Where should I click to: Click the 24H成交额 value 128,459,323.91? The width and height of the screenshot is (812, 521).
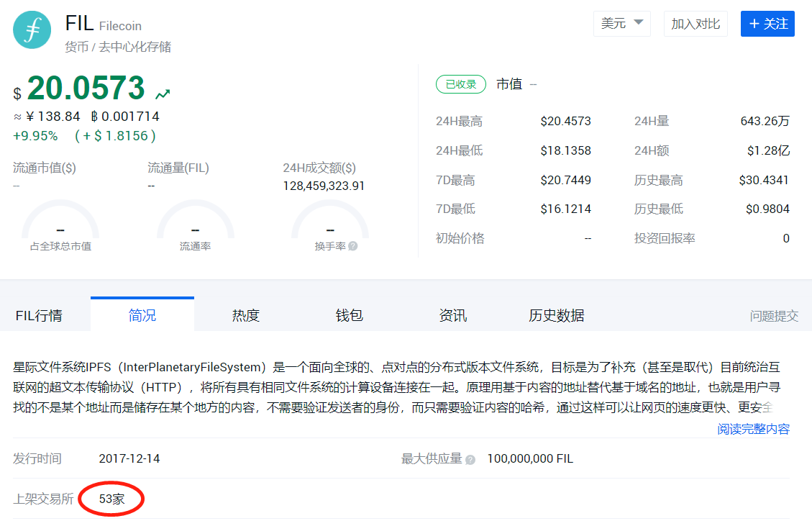pyautogui.click(x=324, y=186)
